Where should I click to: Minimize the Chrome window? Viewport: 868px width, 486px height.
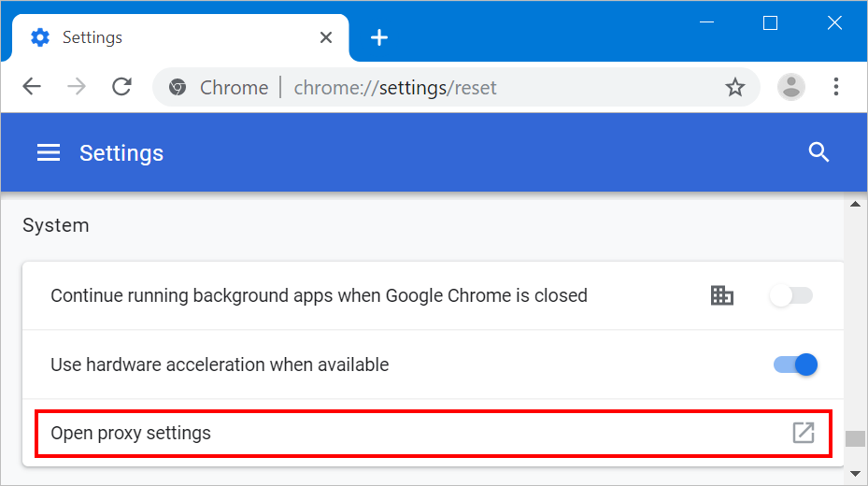707,22
